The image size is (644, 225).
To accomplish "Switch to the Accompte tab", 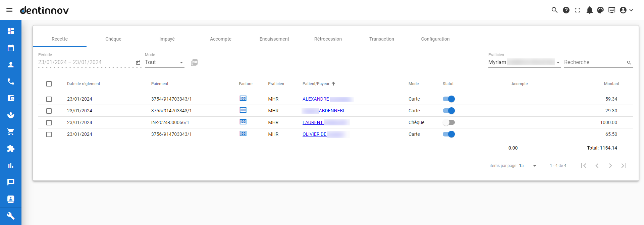I will (221, 39).
